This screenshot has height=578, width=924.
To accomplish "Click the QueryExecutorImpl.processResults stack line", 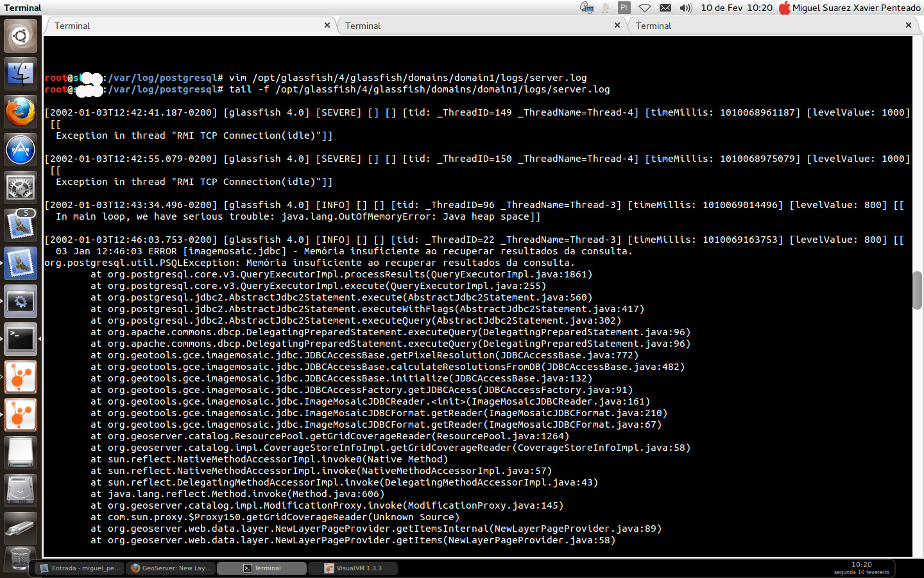I will pyautogui.click(x=341, y=274).
